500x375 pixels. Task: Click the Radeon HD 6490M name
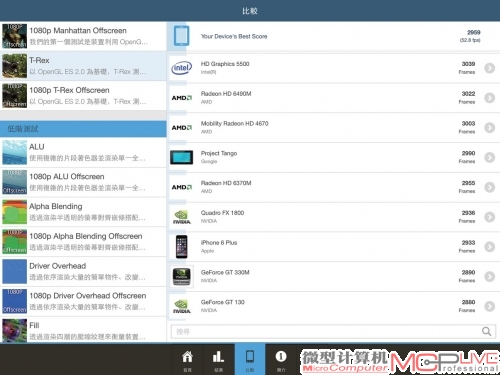226,94
